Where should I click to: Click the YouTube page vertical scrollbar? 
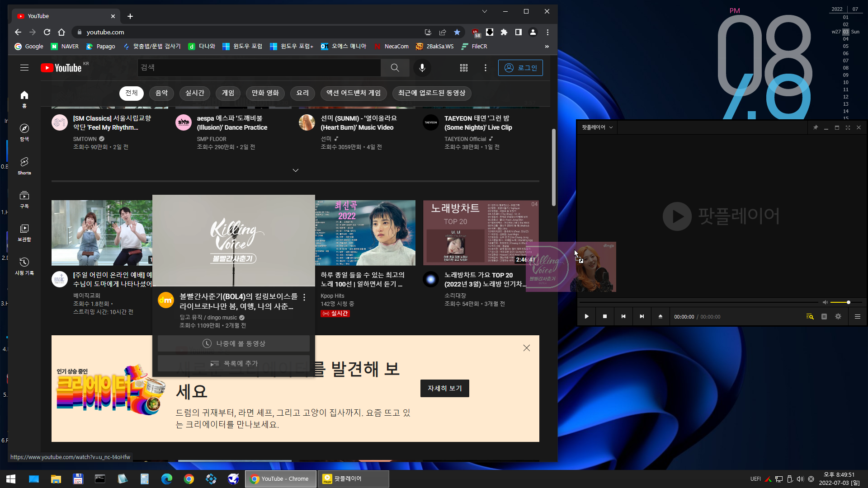[x=554, y=167]
